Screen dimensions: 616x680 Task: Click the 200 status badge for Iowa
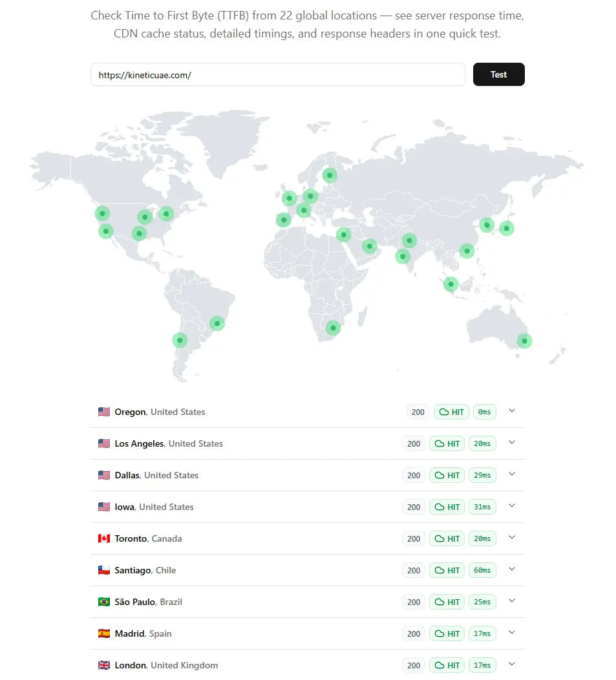[414, 507]
